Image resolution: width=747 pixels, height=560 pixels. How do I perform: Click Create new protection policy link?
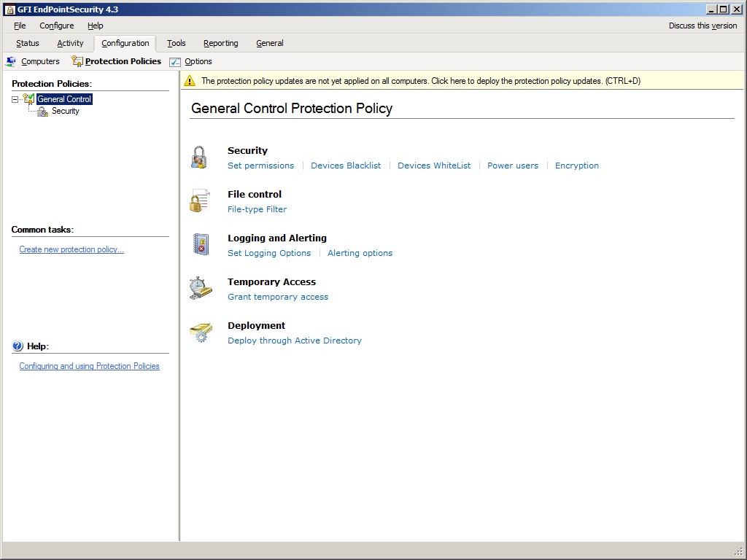[x=71, y=249]
